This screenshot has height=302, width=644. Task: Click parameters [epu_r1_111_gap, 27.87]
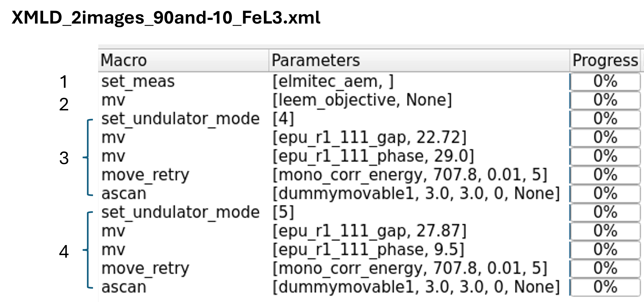(369, 231)
